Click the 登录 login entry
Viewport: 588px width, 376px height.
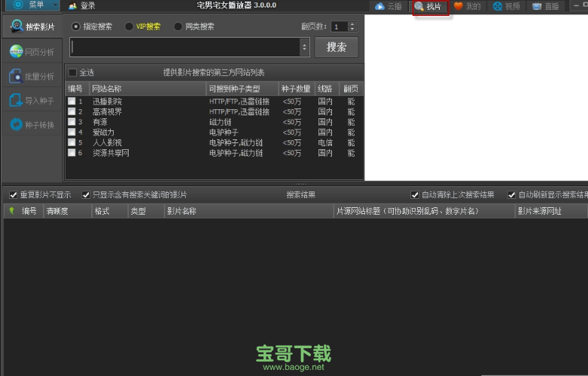click(82, 5)
